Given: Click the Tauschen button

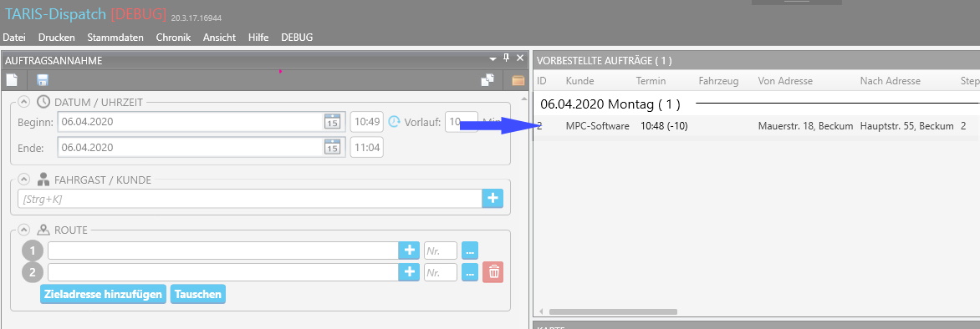Looking at the screenshot, I should click(x=197, y=294).
